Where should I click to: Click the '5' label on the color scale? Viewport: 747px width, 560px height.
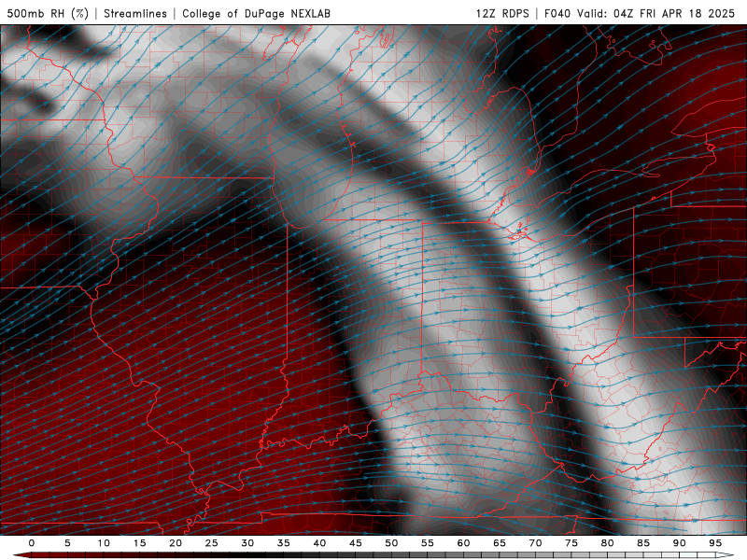pyautogui.click(x=67, y=543)
